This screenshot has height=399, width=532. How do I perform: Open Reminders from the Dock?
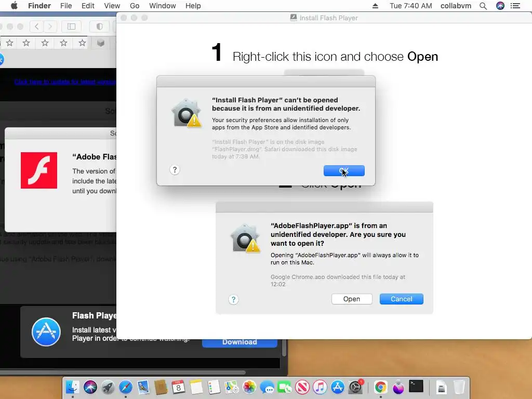pos(214,387)
